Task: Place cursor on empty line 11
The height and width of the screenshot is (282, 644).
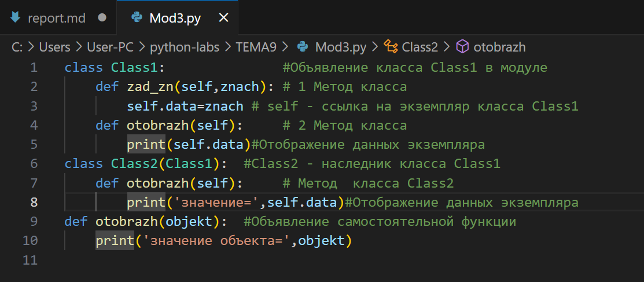Action: pos(231,260)
